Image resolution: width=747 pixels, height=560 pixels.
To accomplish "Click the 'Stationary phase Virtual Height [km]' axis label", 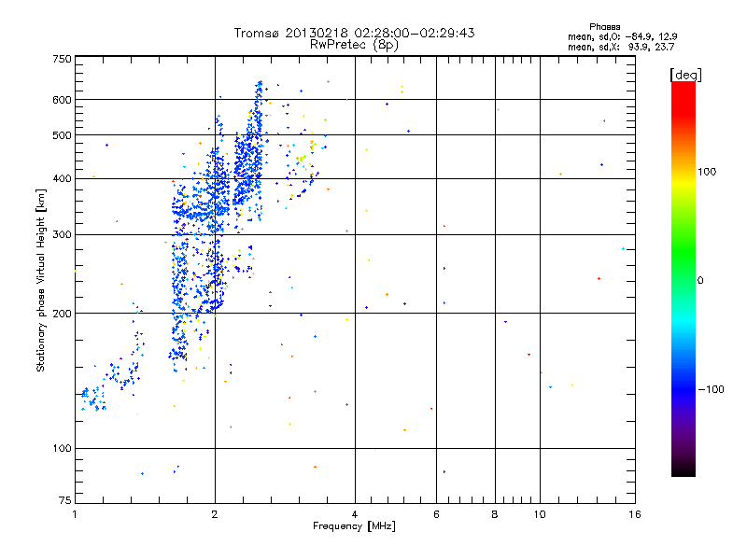I will click(x=41, y=280).
